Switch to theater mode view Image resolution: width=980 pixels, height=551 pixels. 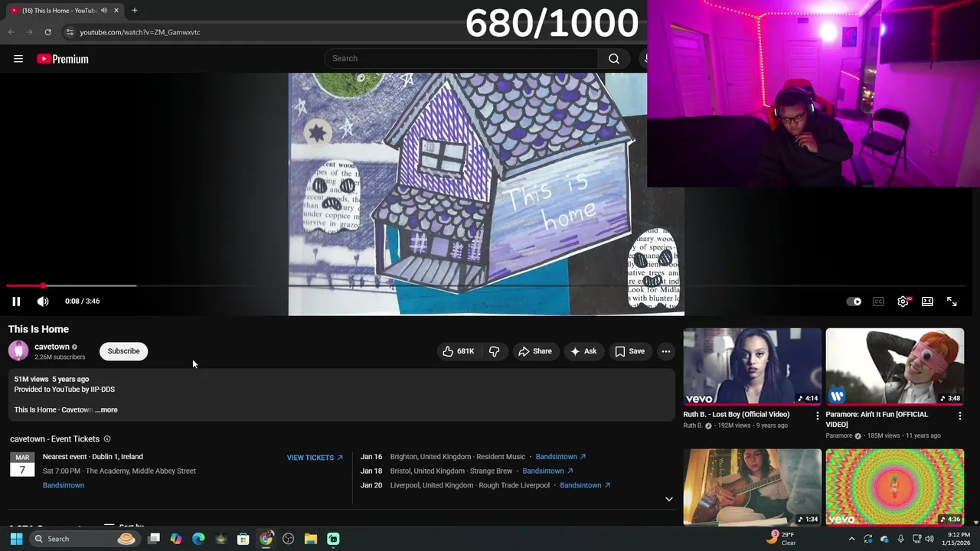pos(927,302)
